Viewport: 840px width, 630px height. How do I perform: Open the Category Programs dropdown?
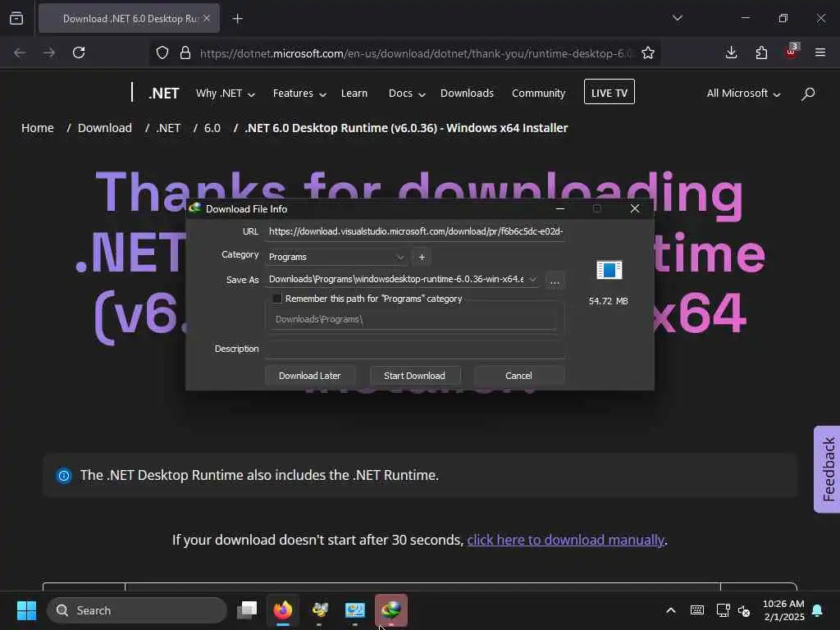[x=336, y=257]
